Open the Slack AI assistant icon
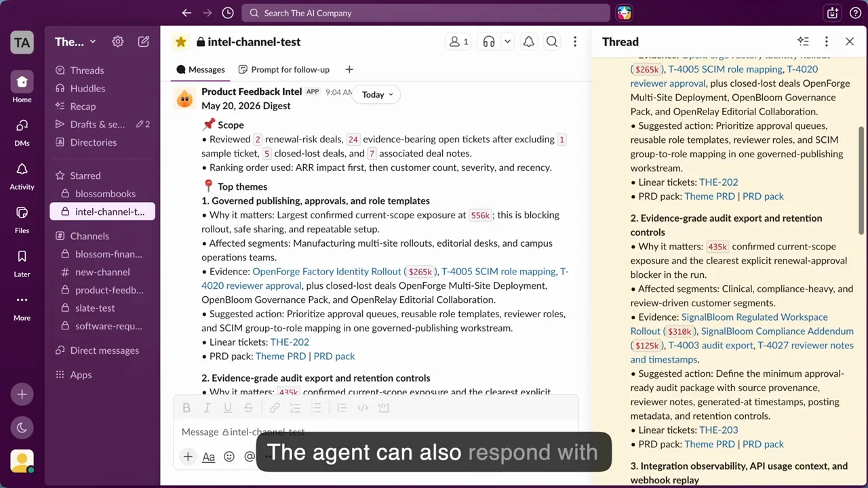Viewport: 868px width, 488px height. point(624,13)
